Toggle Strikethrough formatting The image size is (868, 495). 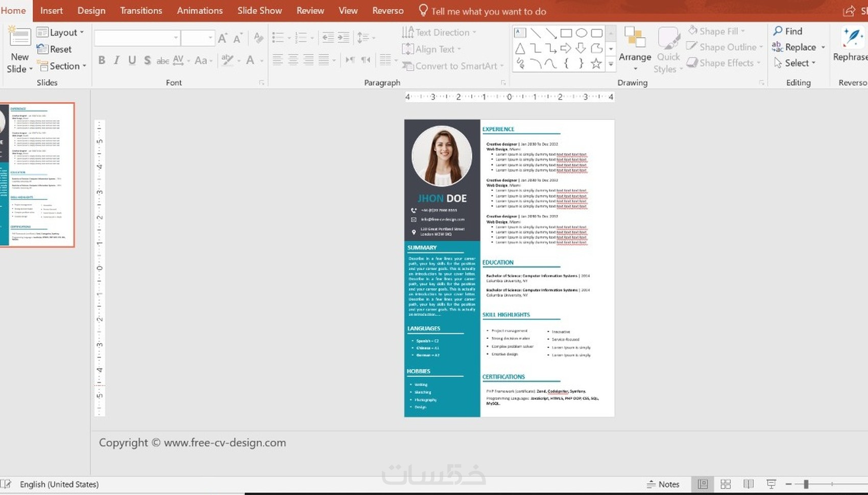point(162,60)
